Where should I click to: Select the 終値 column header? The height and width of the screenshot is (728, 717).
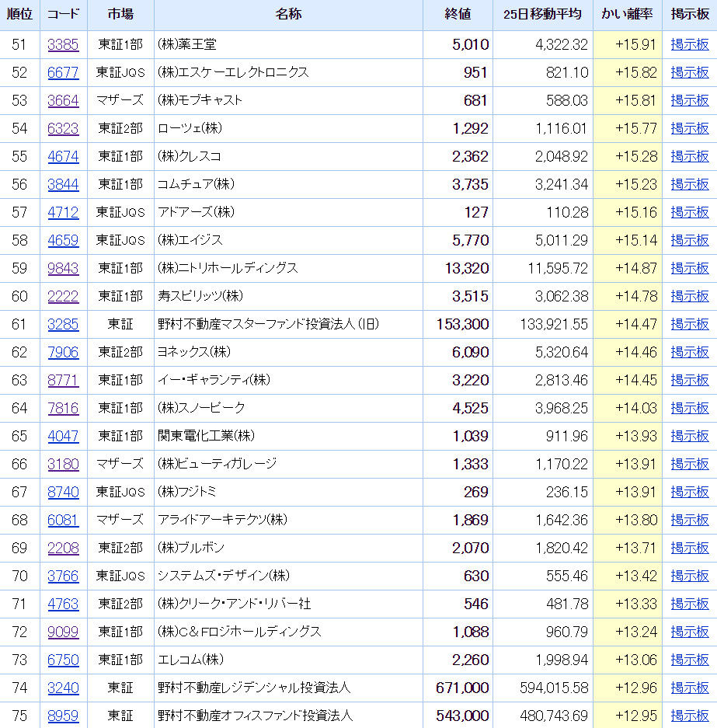(458, 15)
